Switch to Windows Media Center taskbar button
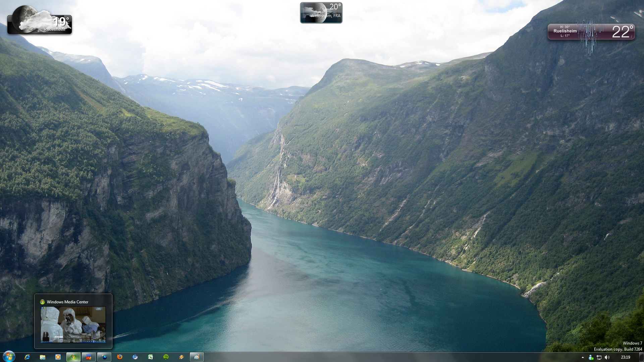644x362 pixels. coord(73,357)
